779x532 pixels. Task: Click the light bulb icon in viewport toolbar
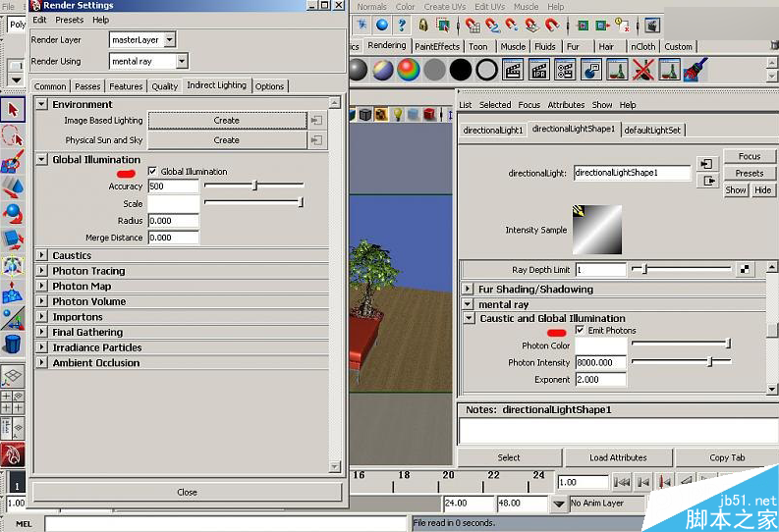pos(398,115)
